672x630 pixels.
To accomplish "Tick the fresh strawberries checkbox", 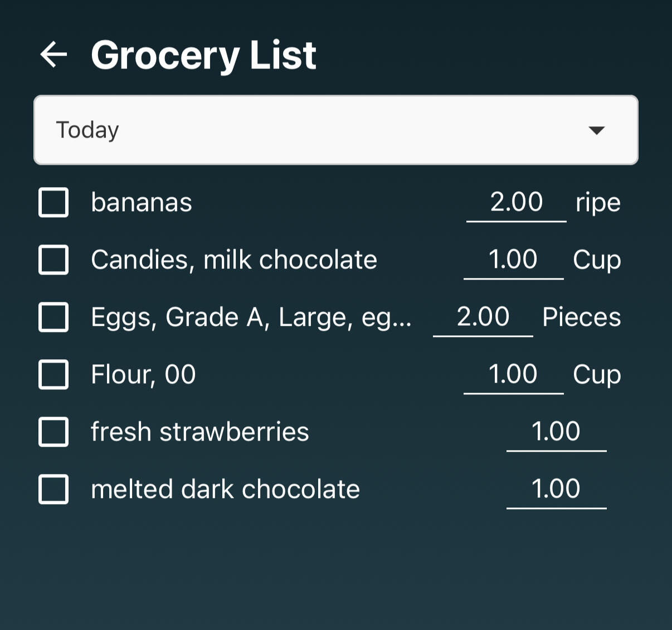I will click(x=53, y=432).
